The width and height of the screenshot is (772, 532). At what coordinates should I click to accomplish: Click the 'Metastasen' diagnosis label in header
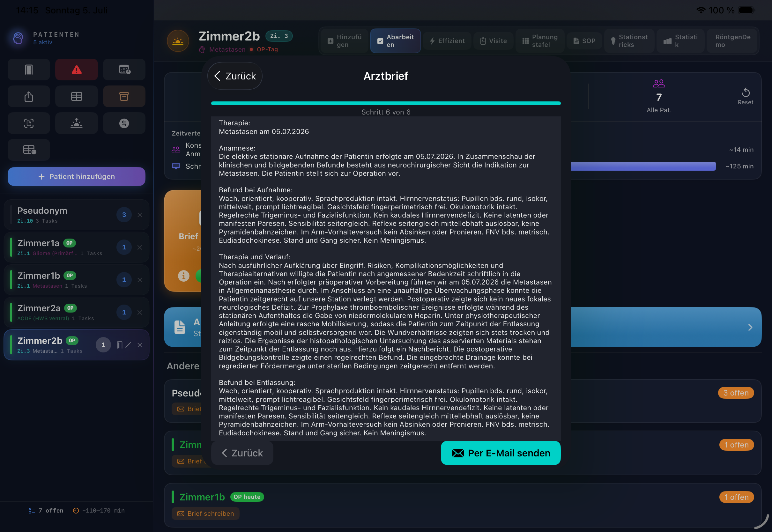click(227, 49)
